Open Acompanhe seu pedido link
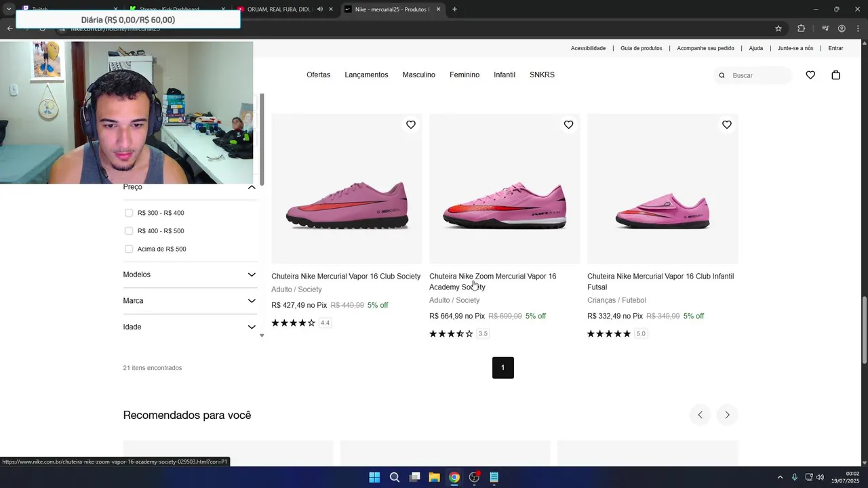Image resolution: width=868 pixels, height=488 pixels. (705, 48)
